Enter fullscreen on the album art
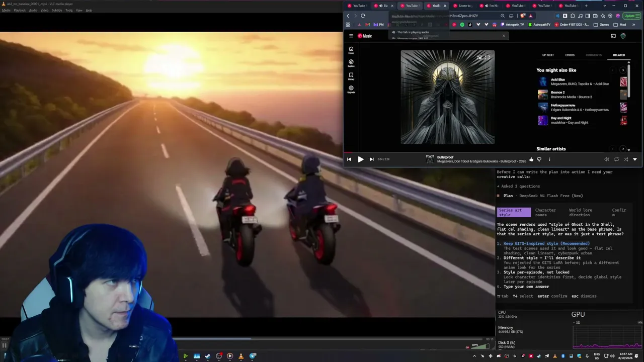644x362 pixels. point(487,57)
